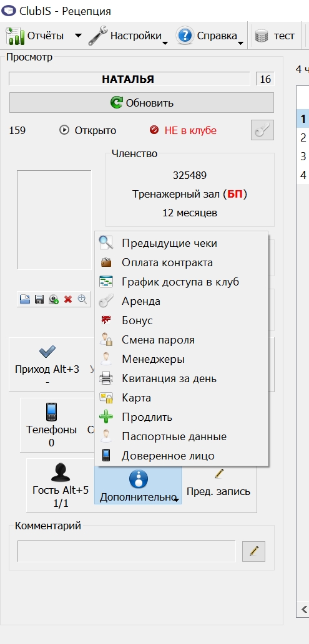Choose Бонус from the menu
The width and height of the screenshot is (309, 644).
182,320
